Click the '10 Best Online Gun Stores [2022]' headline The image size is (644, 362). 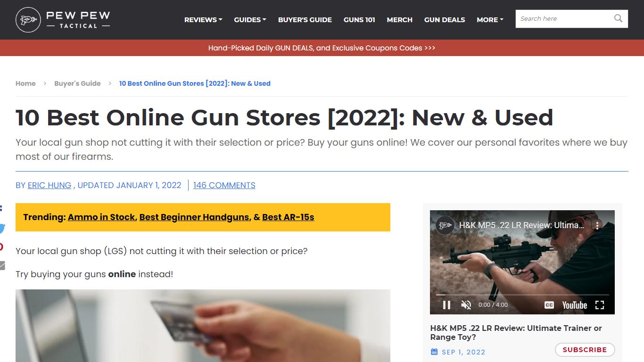coord(284,117)
